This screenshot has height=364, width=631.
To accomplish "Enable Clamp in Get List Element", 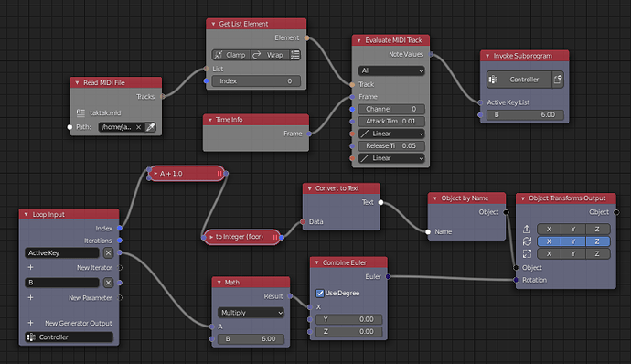I will pyautogui.click(x=231, y=55).
